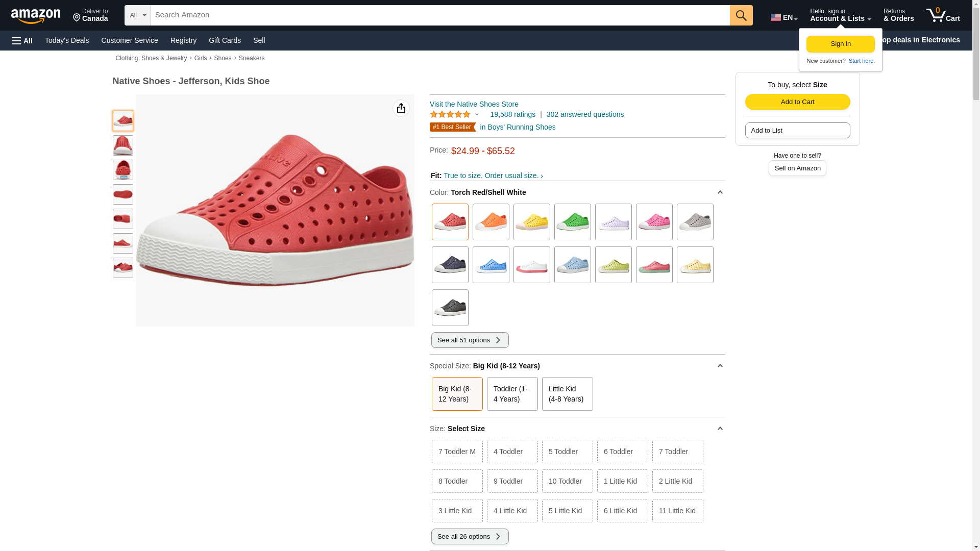Visit the Native Shoes Store link
The image size is (980, 551).
coord(474,104)
